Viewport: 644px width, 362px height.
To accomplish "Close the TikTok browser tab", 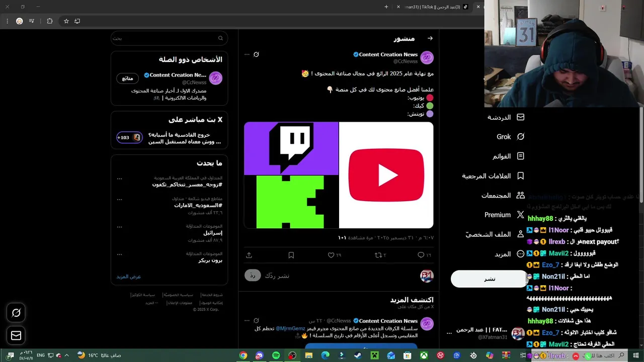I will point(398,7).
